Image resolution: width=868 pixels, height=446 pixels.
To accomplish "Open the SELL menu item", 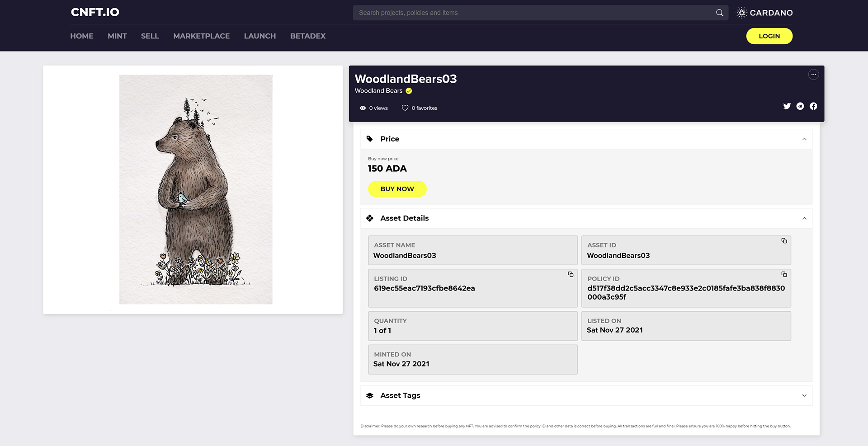I will [150, 36].
